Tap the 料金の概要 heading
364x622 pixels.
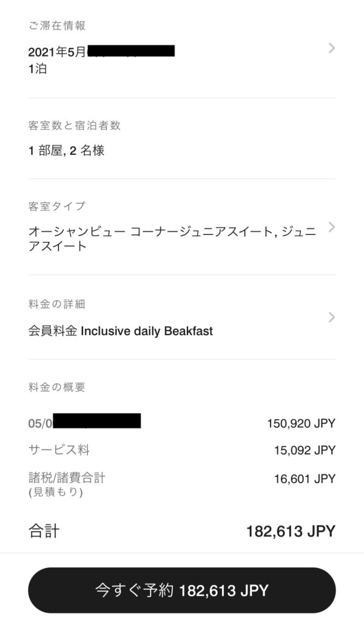pyautogui.click(x=56, y=387)
